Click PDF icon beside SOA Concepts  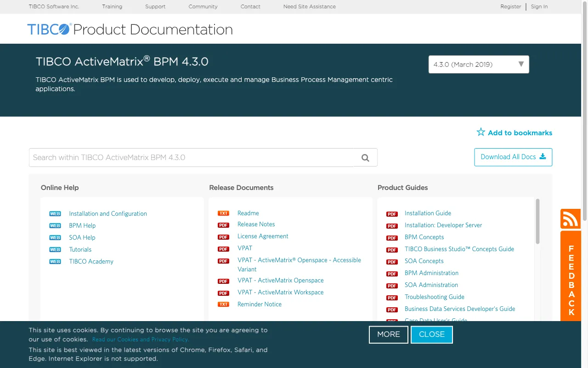[392, 262]
